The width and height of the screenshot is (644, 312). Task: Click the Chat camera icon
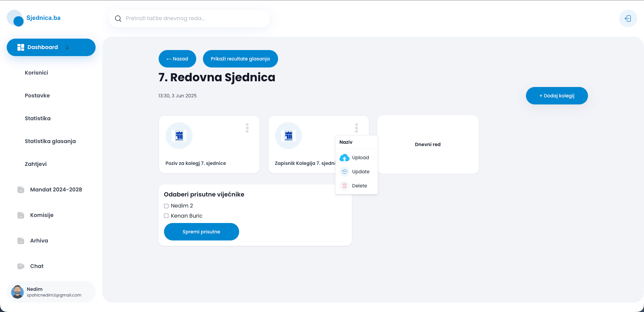pos(21,266)
